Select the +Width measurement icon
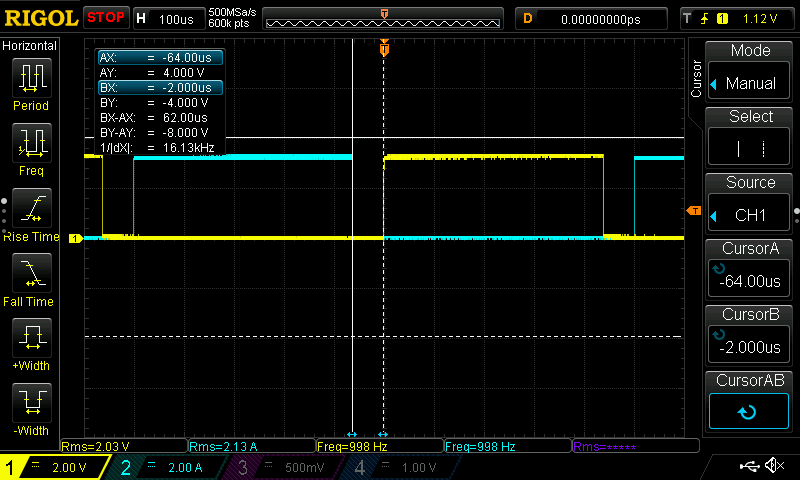 point(32,338)
